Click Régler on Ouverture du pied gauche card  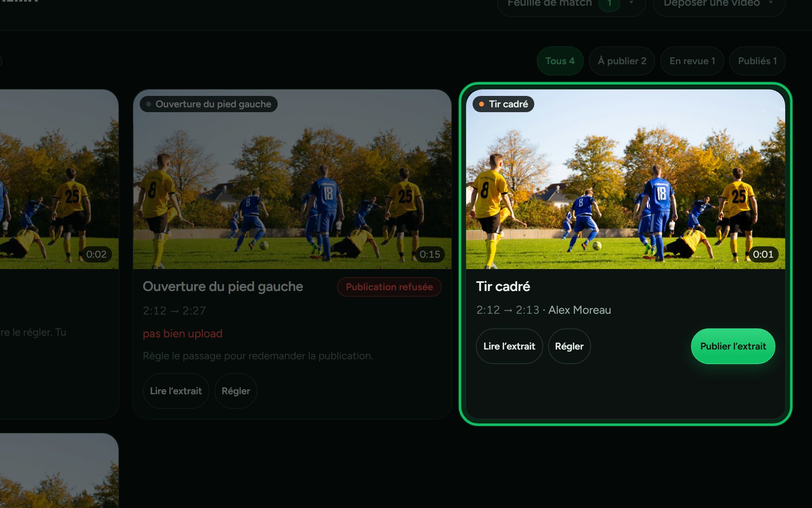(236, 391)
